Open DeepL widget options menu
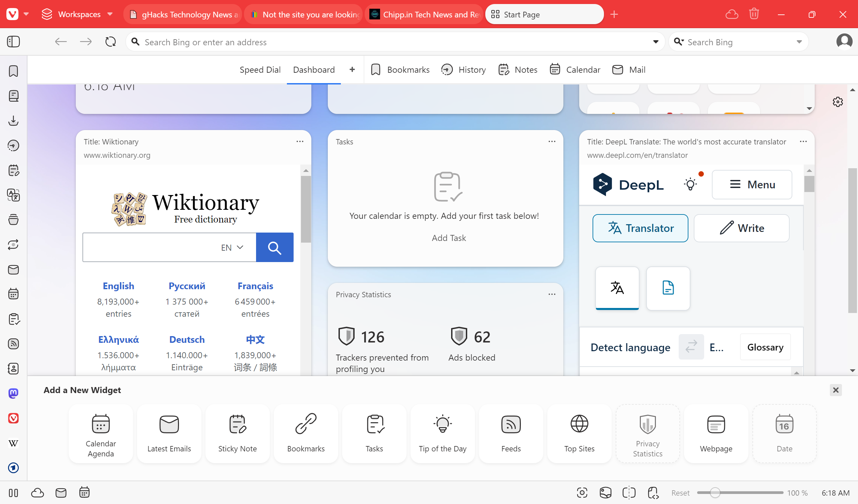 point(803,141)
